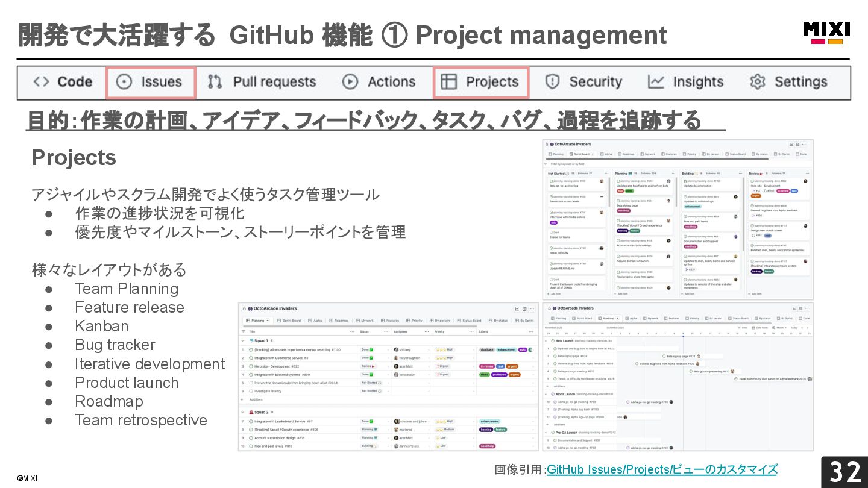The image size is (868, 488).
Task: Click the MIXI logo
Action: tap(826, 33)
